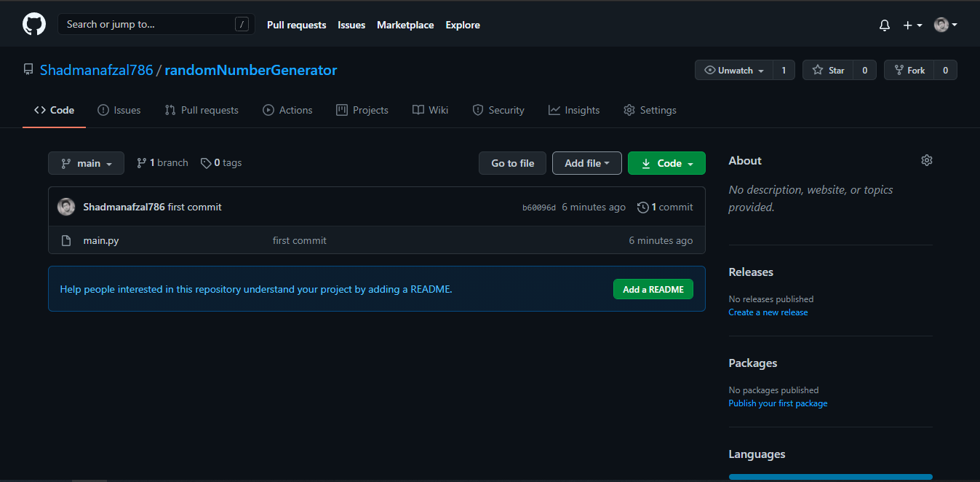This screenshot has width=980, height=482.
Task: Open the first commit message in header
Action: (x=195, y=207)
